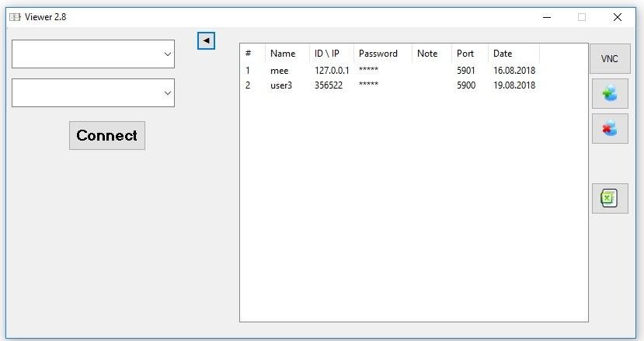Viewport: 644px width, 341px height.
Task: Click the masked password in mee row
Action: point(368,69)
